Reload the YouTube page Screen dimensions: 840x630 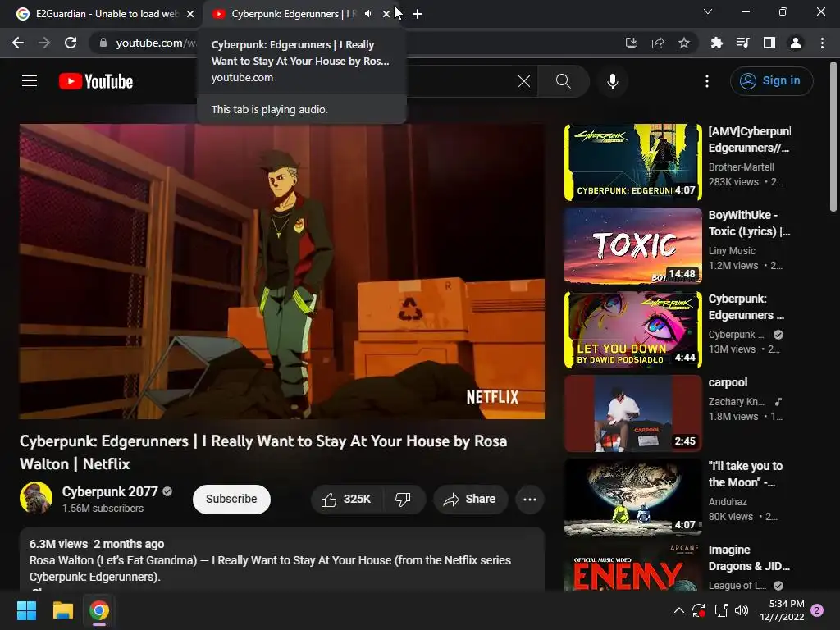71,43
